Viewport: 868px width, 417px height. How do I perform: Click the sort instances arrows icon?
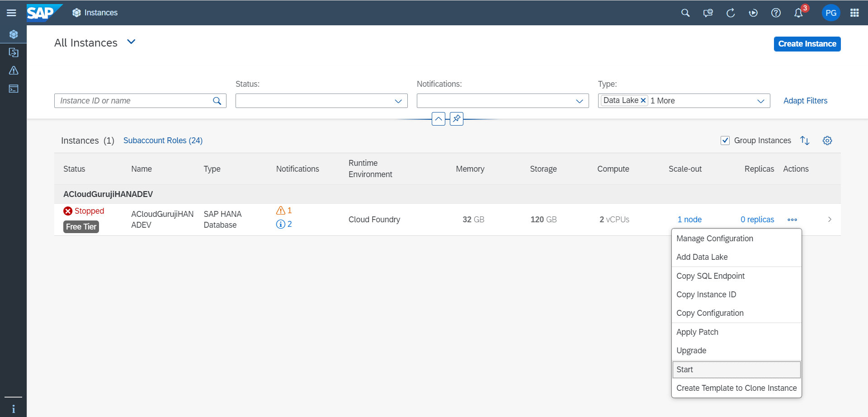(805, 141)
